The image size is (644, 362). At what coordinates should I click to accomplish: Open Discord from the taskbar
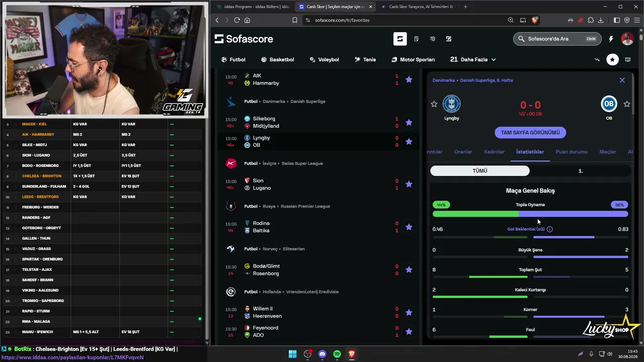pos(322,354)
